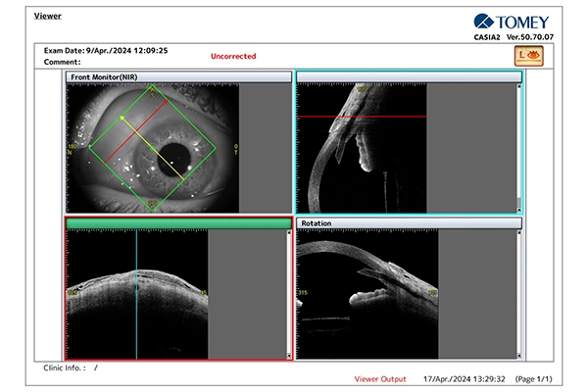This screenshot has width=588, height=392.
Task: Click the red horizontal line in top-right scan
Action: coord(362,117)
